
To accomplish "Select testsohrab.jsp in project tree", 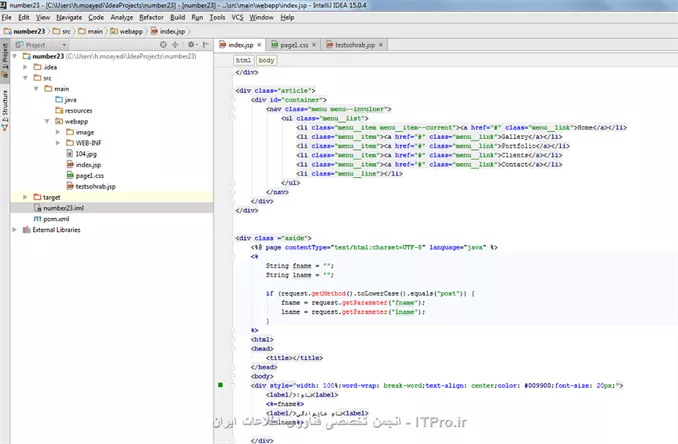I will pos(91,186).
